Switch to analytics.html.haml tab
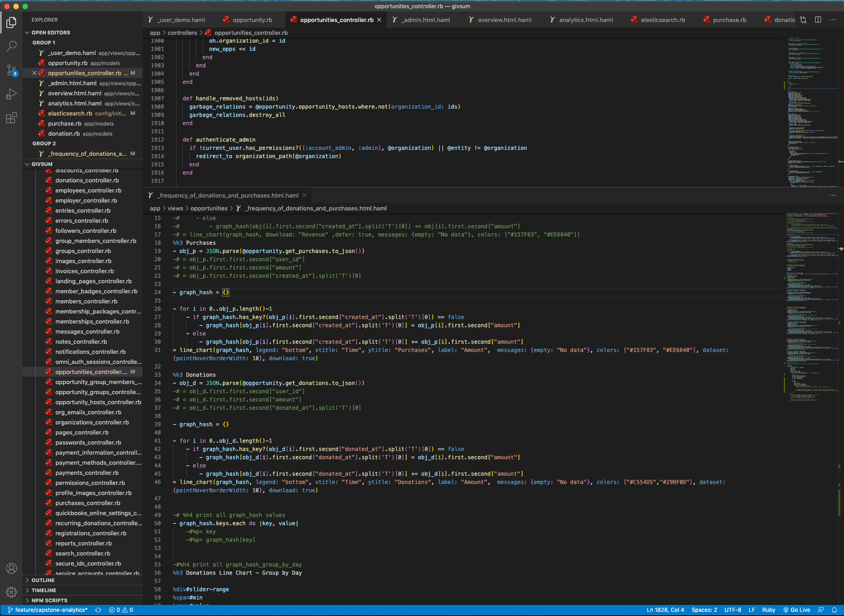The height and width of the screenshot is (616, 844). coord(586,20)
